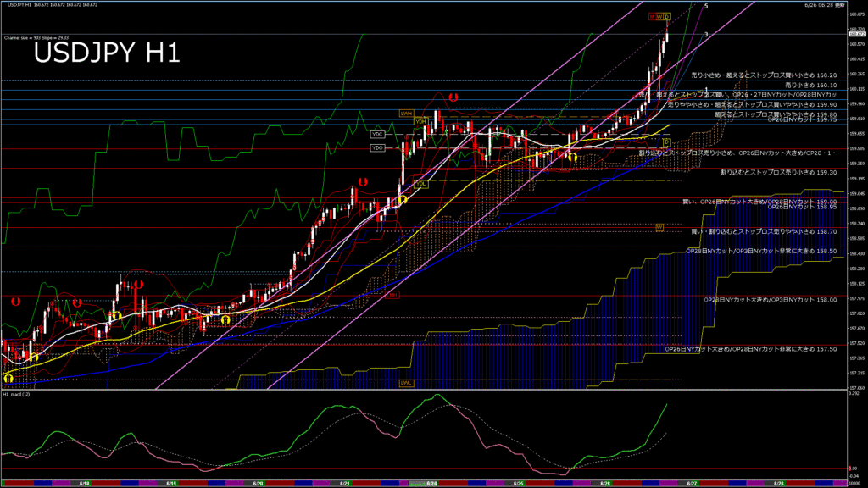Click the YDL marker label
The height and width of the screenshot is (488, 868).
(420, 183)
